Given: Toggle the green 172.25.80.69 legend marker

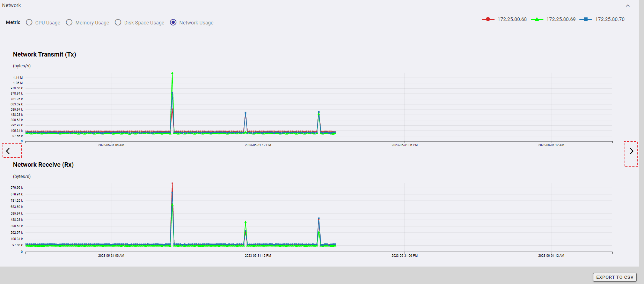Looking at the screenshot, I should click(x=537, y=19).
